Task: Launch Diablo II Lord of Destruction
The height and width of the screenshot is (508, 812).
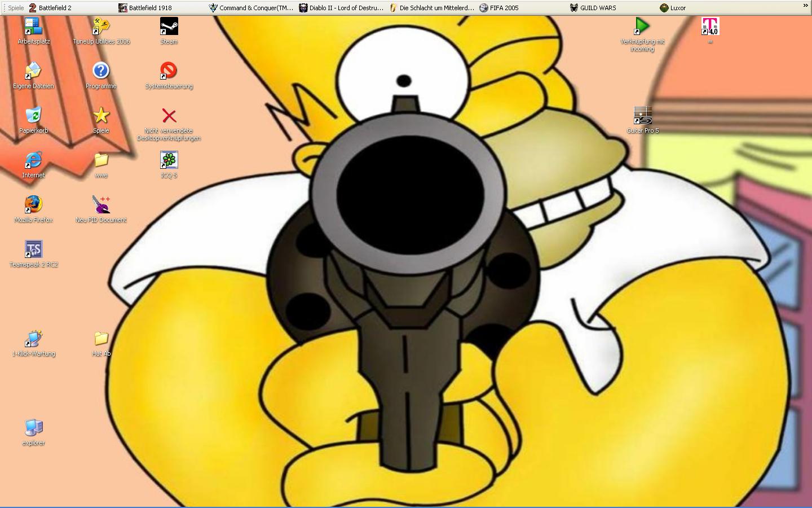Action: tap(341, 8)
